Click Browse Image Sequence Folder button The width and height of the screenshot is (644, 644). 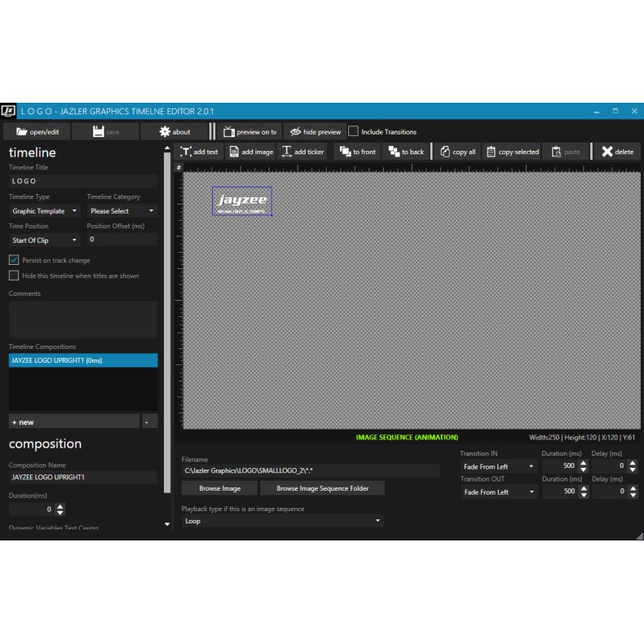323,488
